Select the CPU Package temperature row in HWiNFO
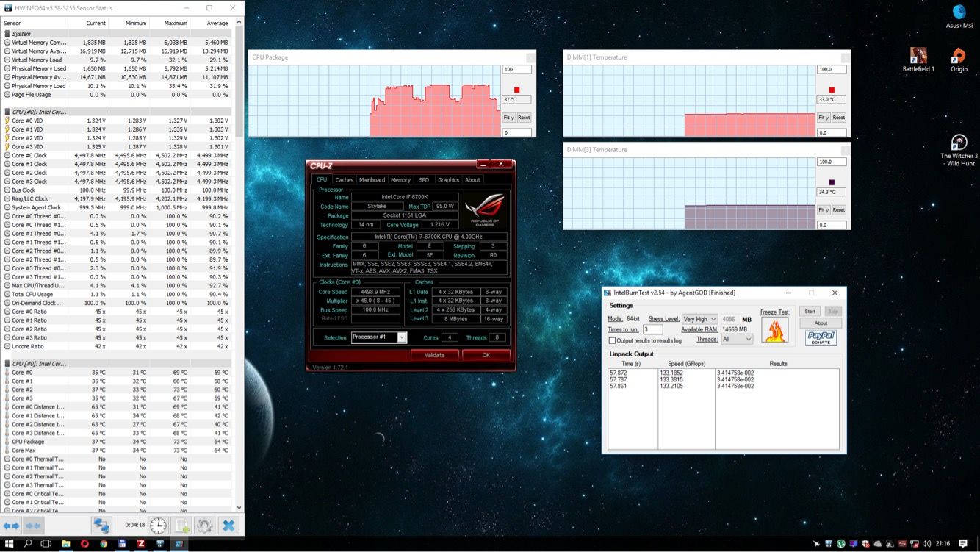 (x=117, y=442)
